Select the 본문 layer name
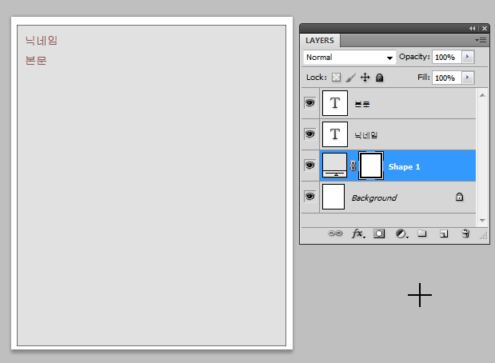The height and width of the screenshot is (363, 495). point(362,104)
